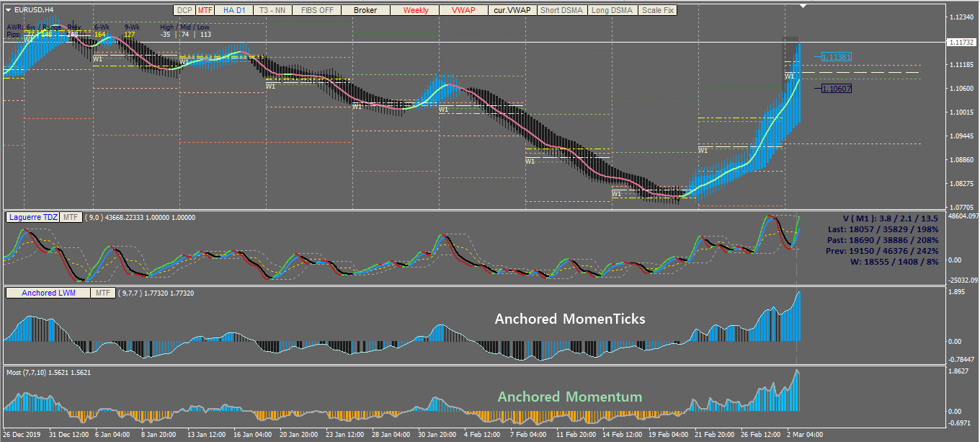
Task: Switch on the FIBS OFF button
Action: click(316, 10)
